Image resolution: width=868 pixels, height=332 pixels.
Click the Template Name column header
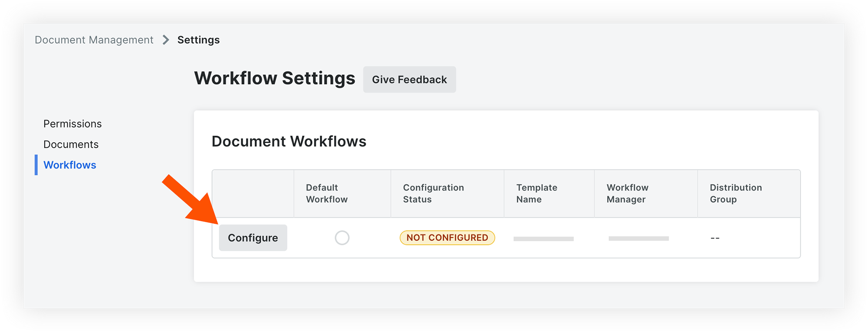537,193
